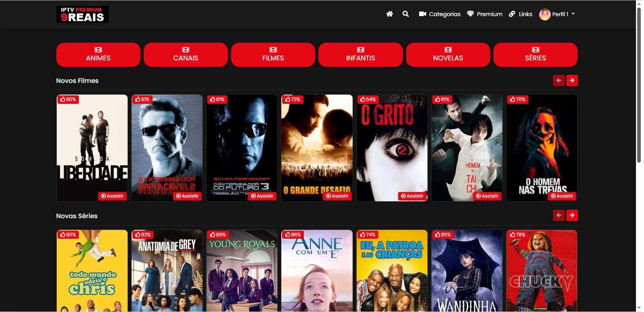
Task: Open the Chucky series poster
Action: point(542,271)
